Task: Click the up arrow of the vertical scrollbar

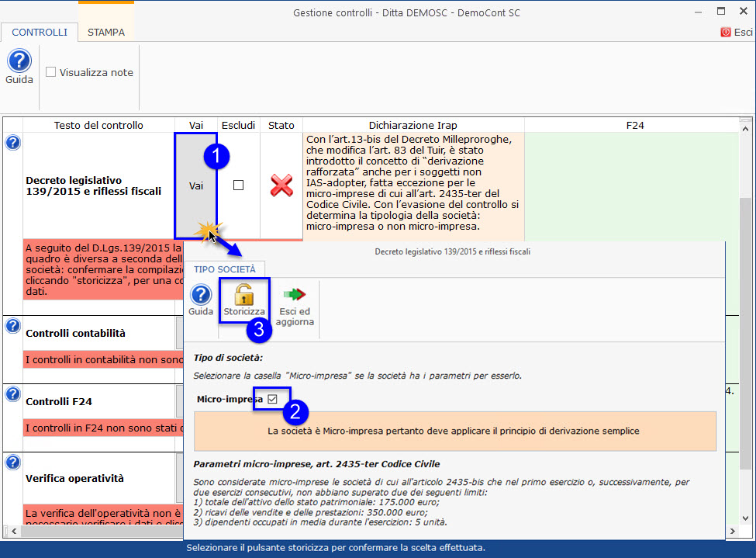Action: pyautogui.click(x=745, y=129)
